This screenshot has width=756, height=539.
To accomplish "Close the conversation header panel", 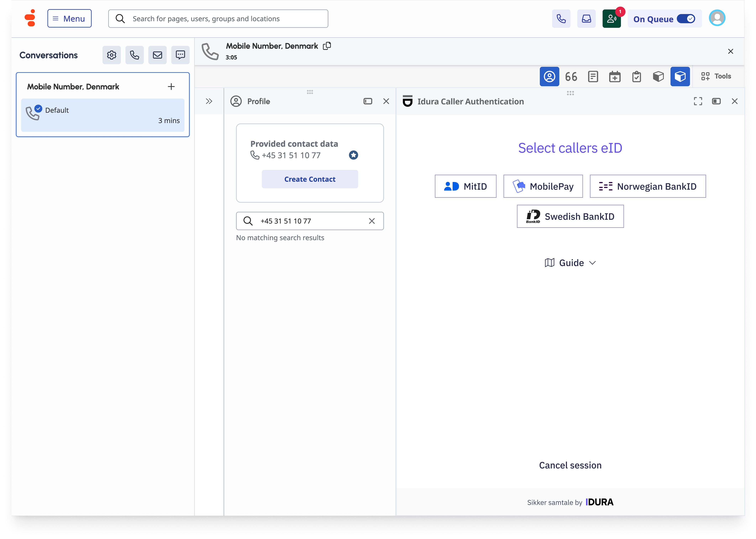I will [x=730, y=51].
